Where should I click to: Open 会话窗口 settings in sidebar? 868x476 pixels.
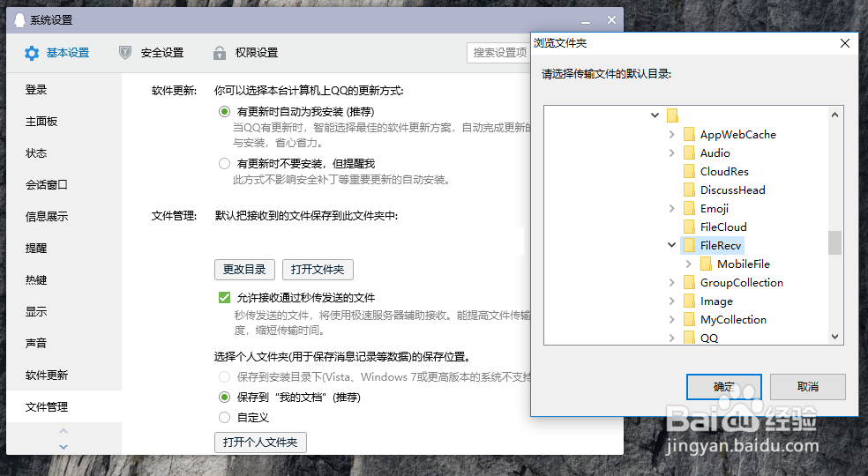point(64,185)
